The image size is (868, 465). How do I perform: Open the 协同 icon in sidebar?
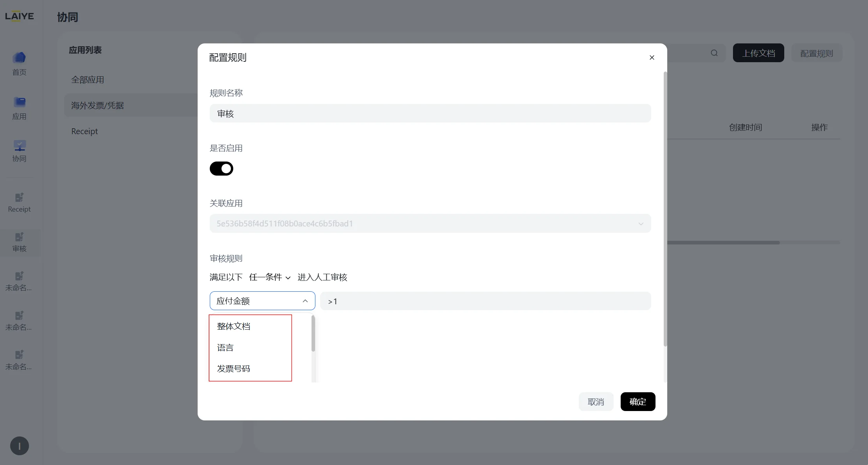19,151
